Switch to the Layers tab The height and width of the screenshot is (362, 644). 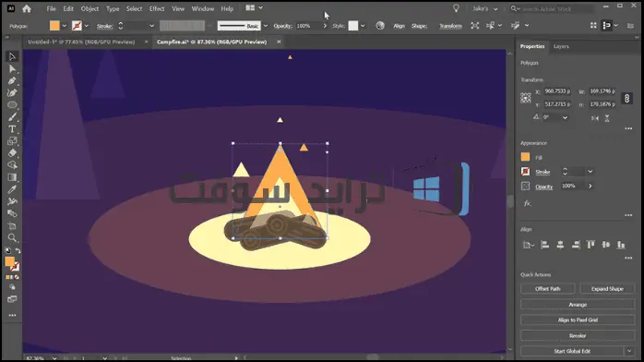tap(561, 46)
